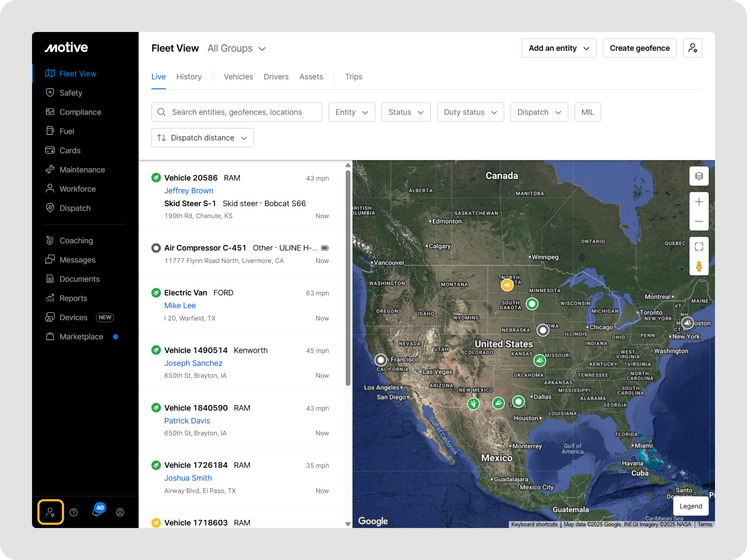
Task: Open the map layers icon
Action: [x=699, y=176]
